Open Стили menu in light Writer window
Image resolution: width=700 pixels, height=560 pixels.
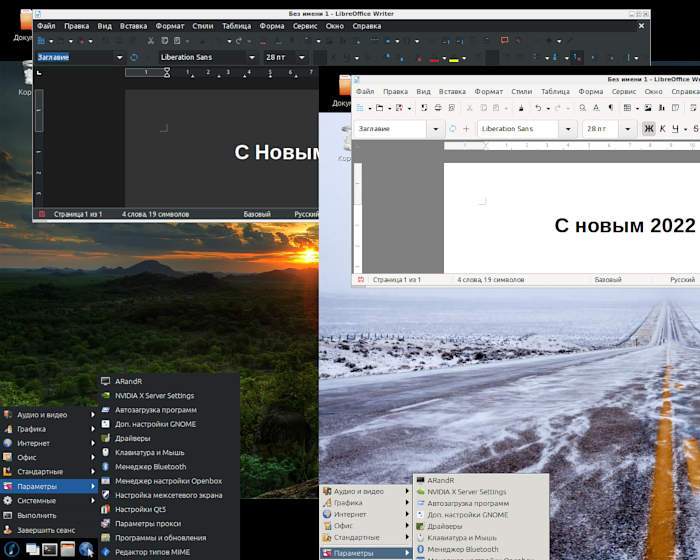(x=521, y=91)
